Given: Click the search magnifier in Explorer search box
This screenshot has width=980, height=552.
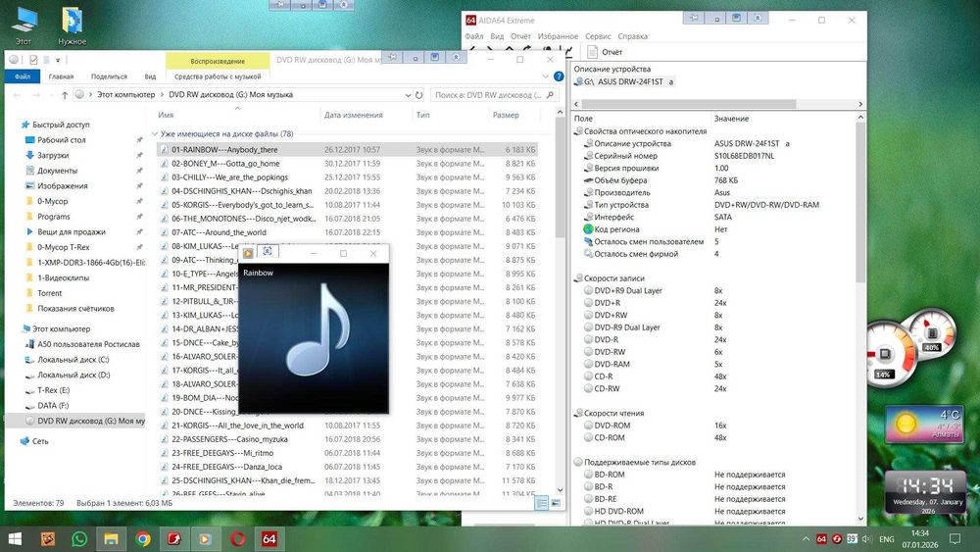Looking at the screenshot, I should [550, 95].
